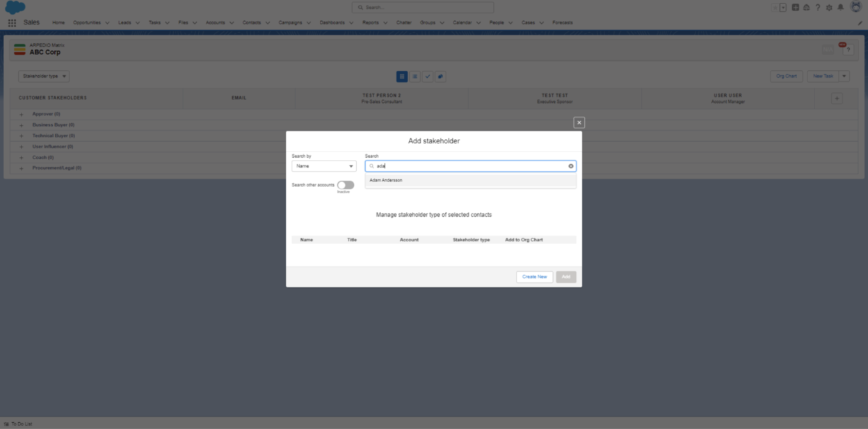Open the Accounts tab chevron menu
The height and width of the screenshot is (429, 868).
point(232,23)
